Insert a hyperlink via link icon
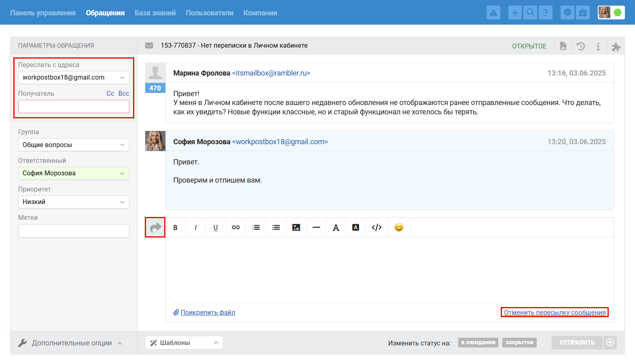The height and width of the screenshot is (364, 635). point(236,227)
